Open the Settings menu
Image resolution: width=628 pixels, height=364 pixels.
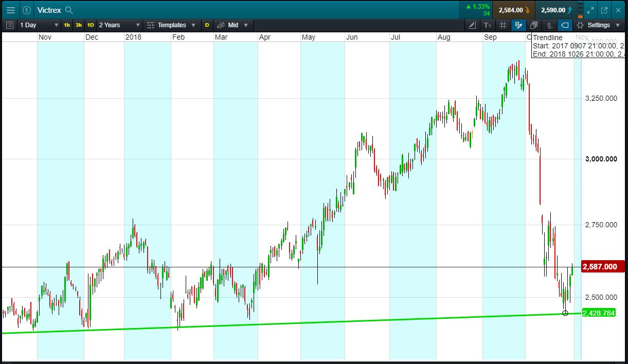[x=598, y=25]
